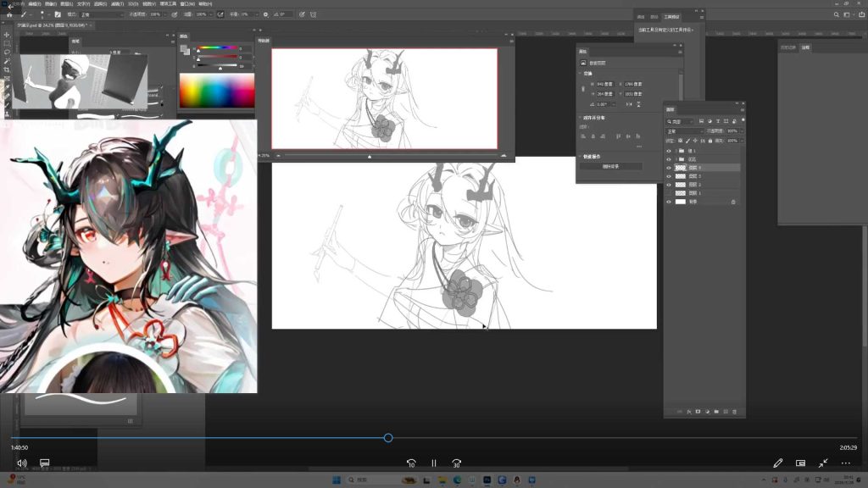Image resolution: width=868 pixels, height=488 pixels.
Task: Toggle pressure for opacity icon
Action: point(175,14)
